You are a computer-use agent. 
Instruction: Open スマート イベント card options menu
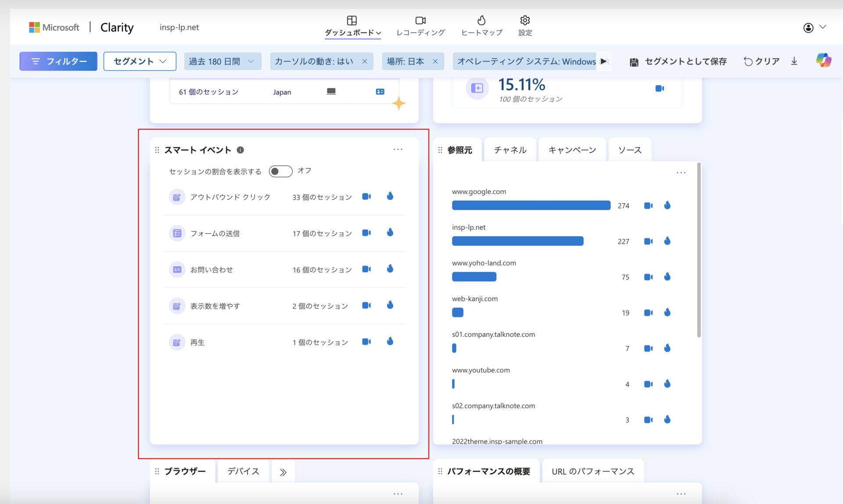[x=398, y=150]
